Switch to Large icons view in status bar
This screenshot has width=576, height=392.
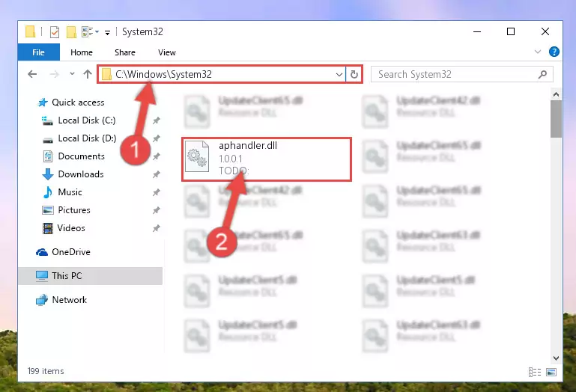[551, 372]
